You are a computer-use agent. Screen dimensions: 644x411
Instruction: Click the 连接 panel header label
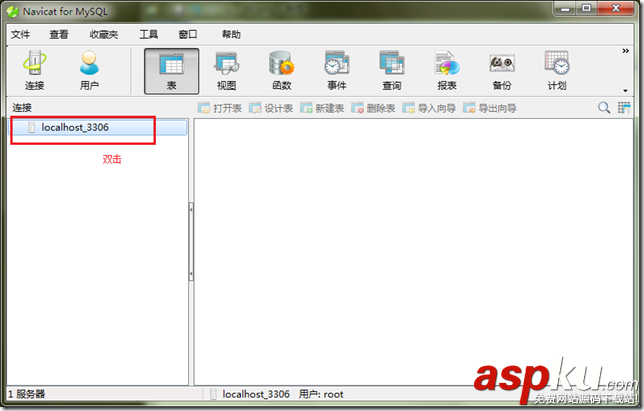22,108
